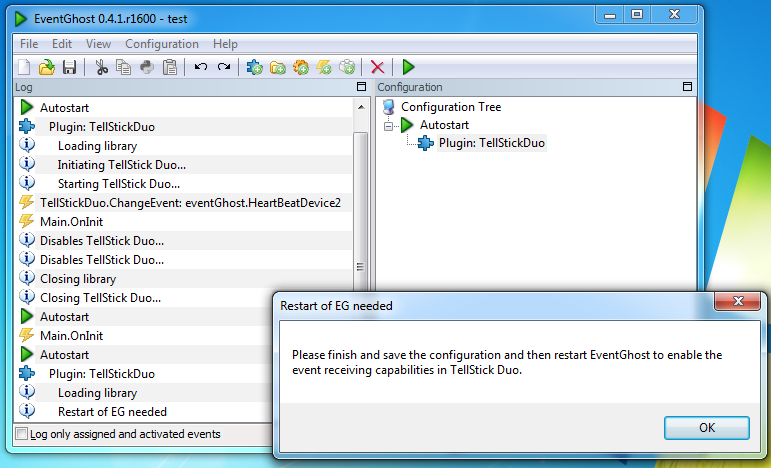Screen dimensions: 771x468
Task: Delete selected item with red X icon
Action: coord(377,67)
